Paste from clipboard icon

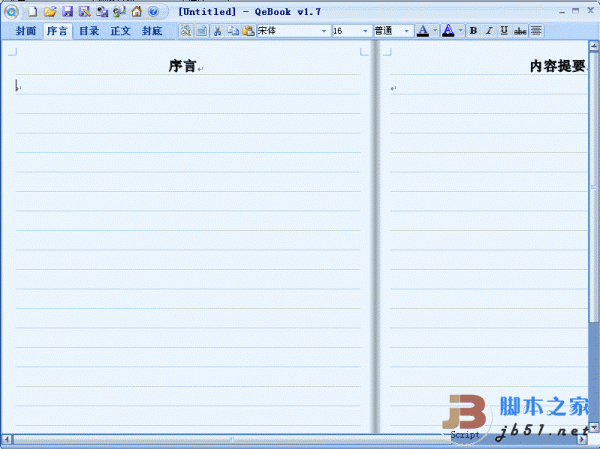point(249,31)
